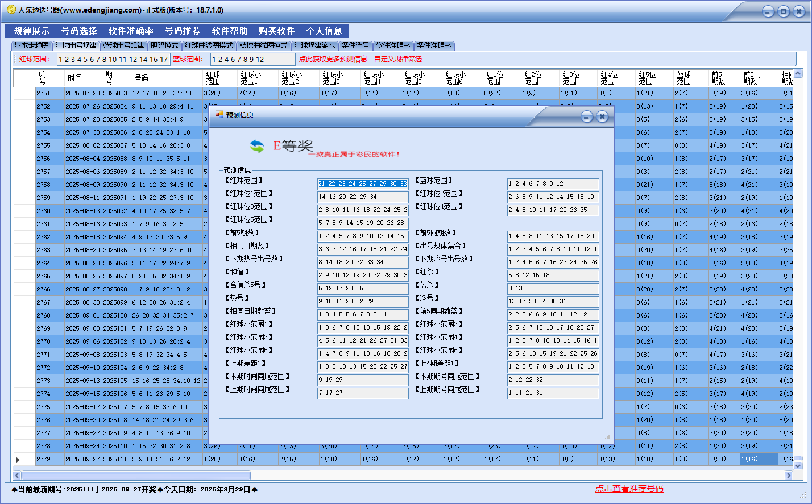Image resolution: width=812 pixels, height=504 pixels.
Task: Open the 点击查看推荐号码 link
Action: coord(629,489)
